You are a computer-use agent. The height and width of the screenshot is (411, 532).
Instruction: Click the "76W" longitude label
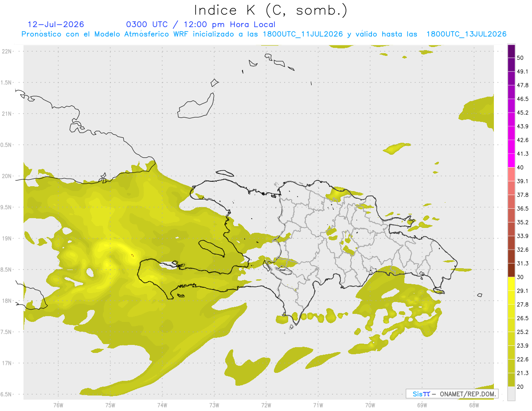point(58,405)
